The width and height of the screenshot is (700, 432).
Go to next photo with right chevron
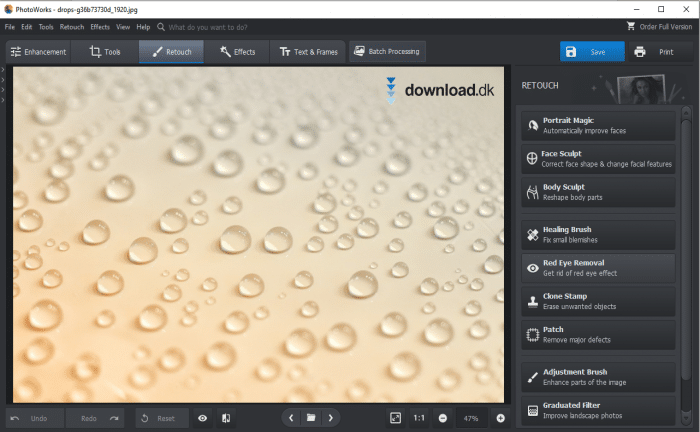[331, 417]
